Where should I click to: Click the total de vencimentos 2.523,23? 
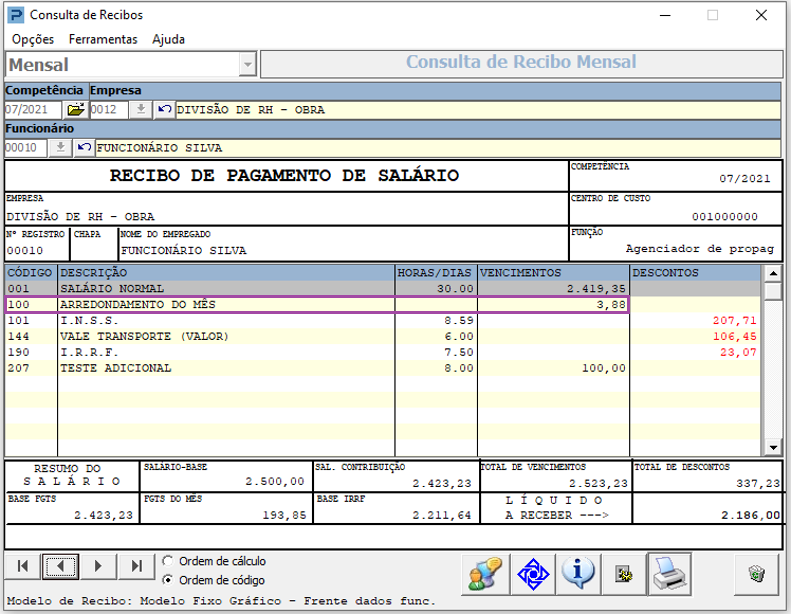click(598, 484)
